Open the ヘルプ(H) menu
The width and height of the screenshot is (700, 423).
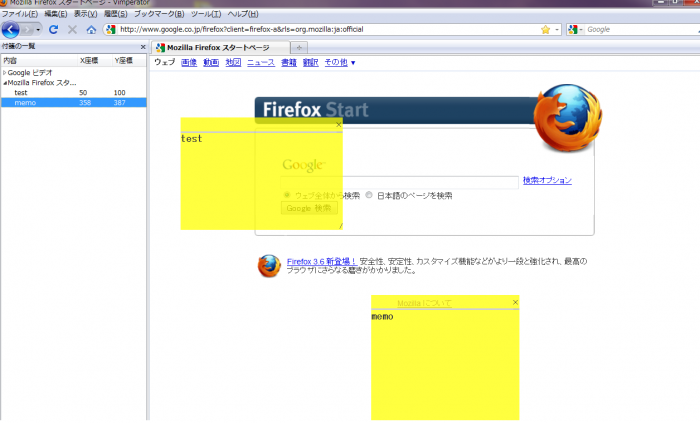coord(243,14)
